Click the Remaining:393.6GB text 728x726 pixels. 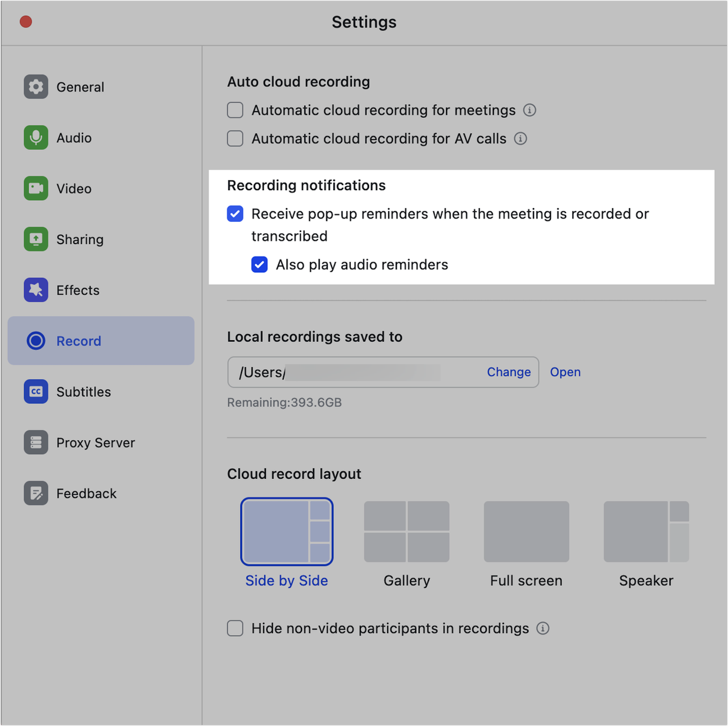pos(285,403)
